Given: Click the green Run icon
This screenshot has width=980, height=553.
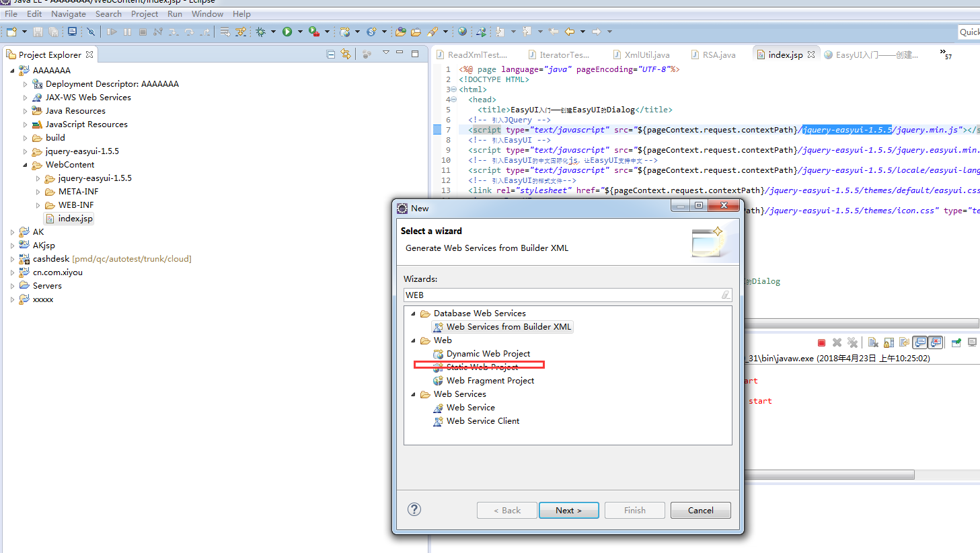Looking at the screenshot, I should pyautogui.click(x=287, y=32).
